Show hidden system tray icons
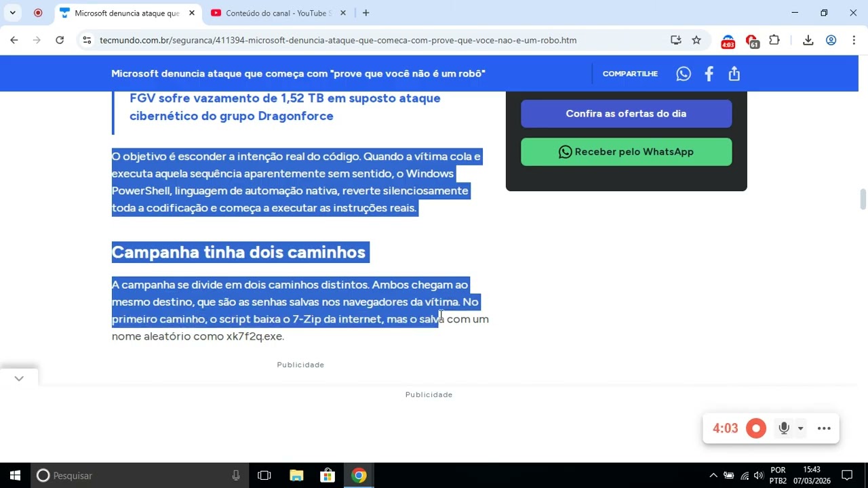This screenshot has width=868, height=488. 713,475
